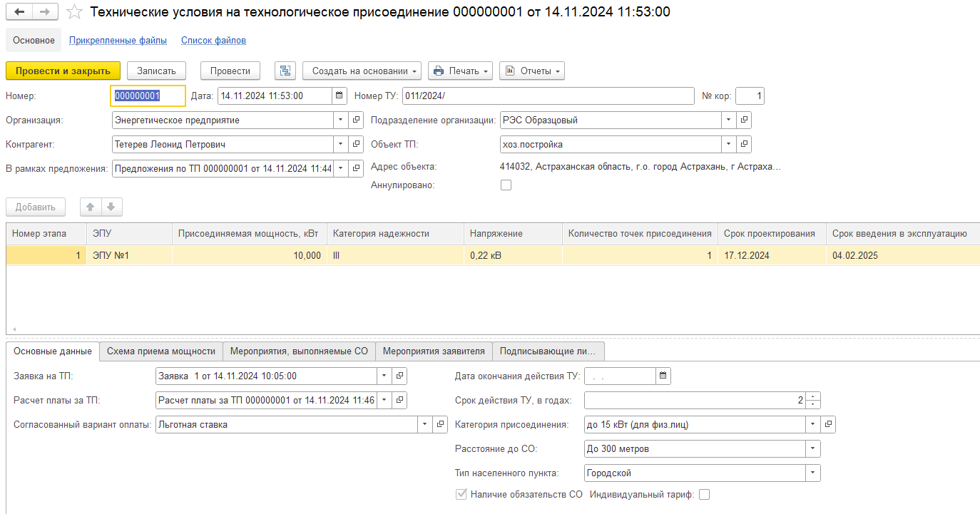The image size is (980, 514).
Task: Open the Тип населенного пункта dropdown
Action: 812,473
